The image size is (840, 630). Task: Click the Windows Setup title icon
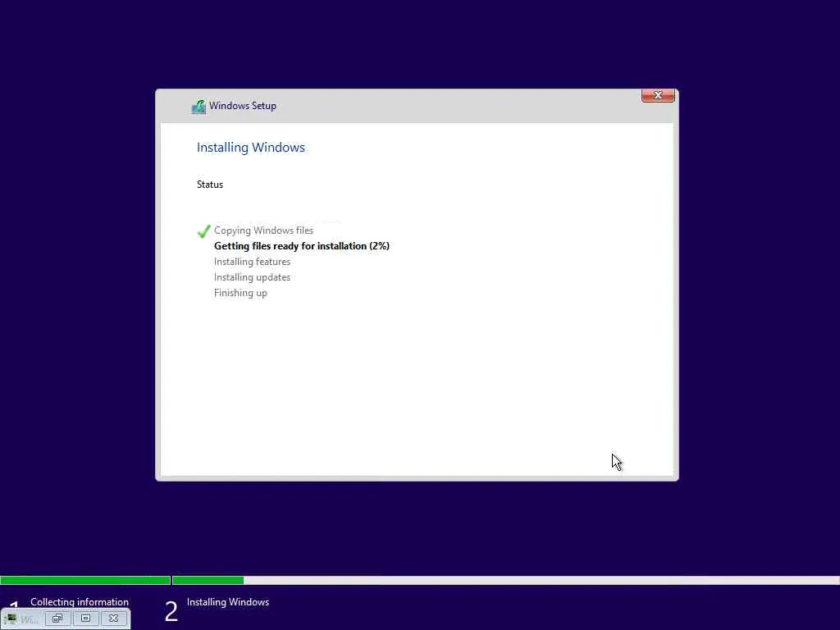click(199, 106)
